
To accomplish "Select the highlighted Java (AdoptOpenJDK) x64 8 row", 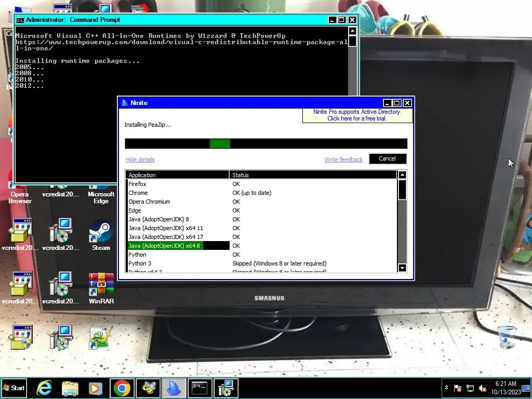I will 261,246.
